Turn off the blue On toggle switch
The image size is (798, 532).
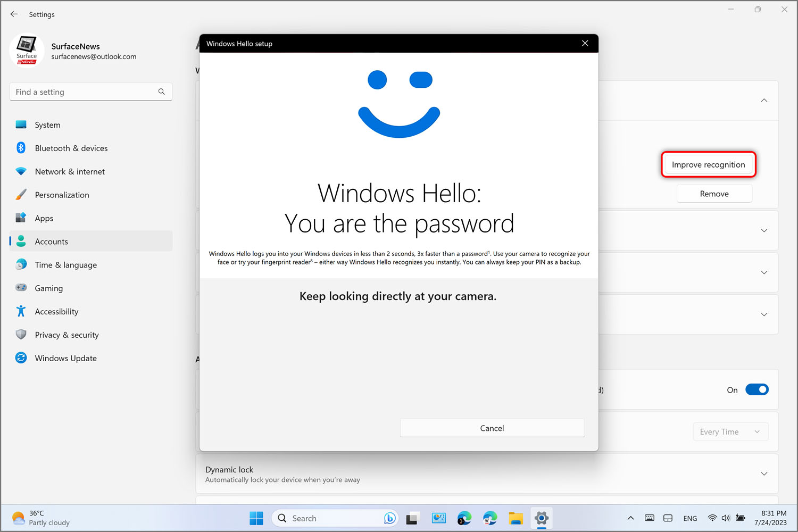tap(757, 390)
